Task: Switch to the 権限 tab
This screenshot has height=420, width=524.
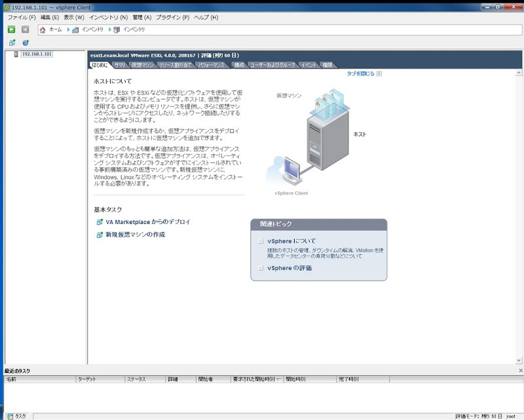Action: [x=327, y=65]
